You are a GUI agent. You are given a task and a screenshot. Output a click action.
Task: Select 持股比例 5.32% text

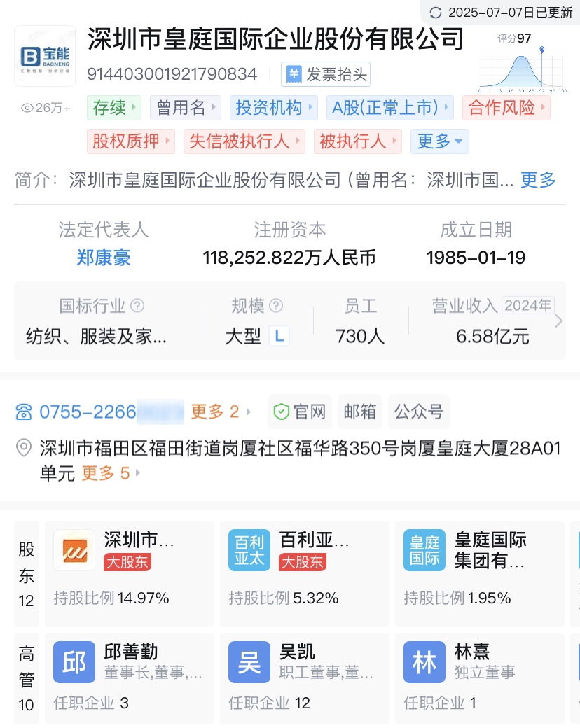click(284, 598)
